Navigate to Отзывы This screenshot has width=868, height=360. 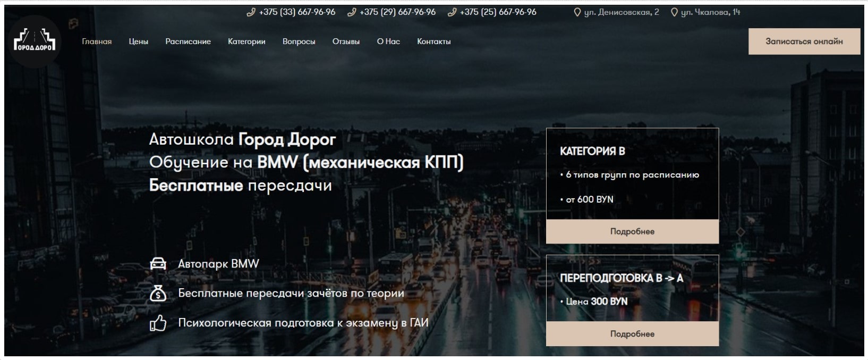click(346, 41)
